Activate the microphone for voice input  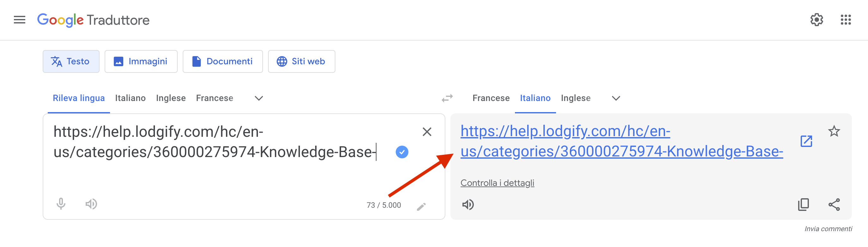coord(61,204)
